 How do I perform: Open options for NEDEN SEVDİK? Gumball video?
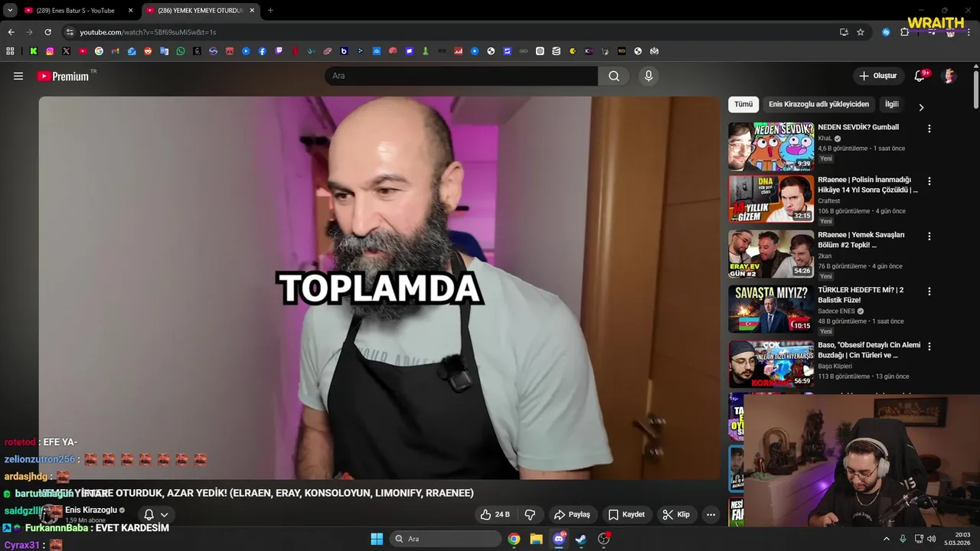click(x=929, y=129)
